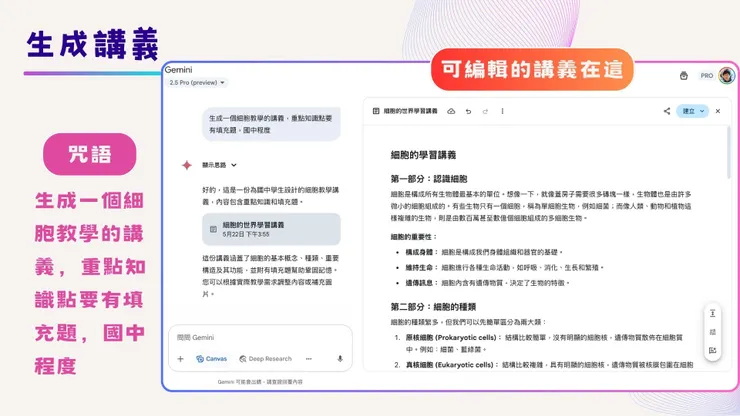Open more options ellipsis in prompt box
The height and width of the screenshot is (416, 740).
(x=309, y=359)
